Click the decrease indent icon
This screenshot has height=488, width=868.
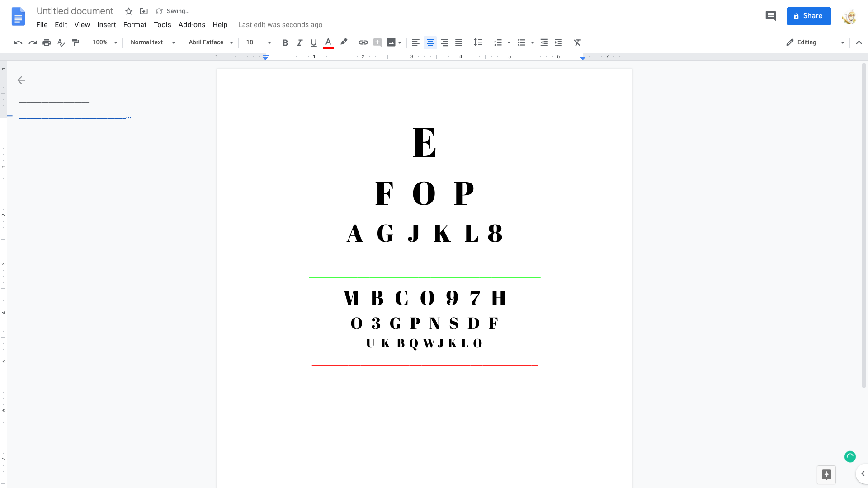(x=544, y=42)
